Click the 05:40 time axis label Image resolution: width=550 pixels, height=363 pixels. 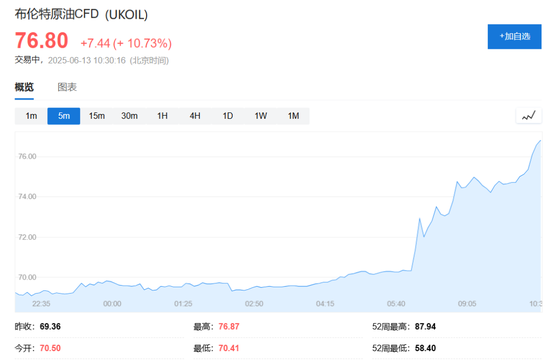pyautogui.click(x=396, y=303)
